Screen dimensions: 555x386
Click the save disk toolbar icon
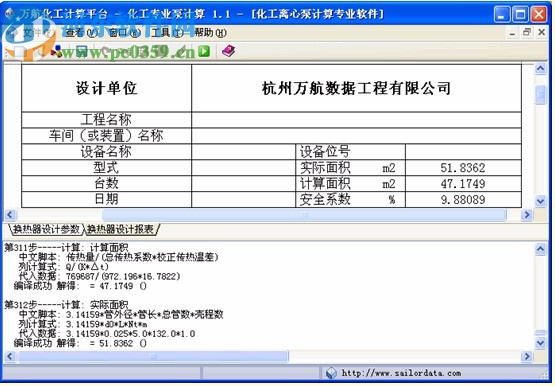[81, 52]
